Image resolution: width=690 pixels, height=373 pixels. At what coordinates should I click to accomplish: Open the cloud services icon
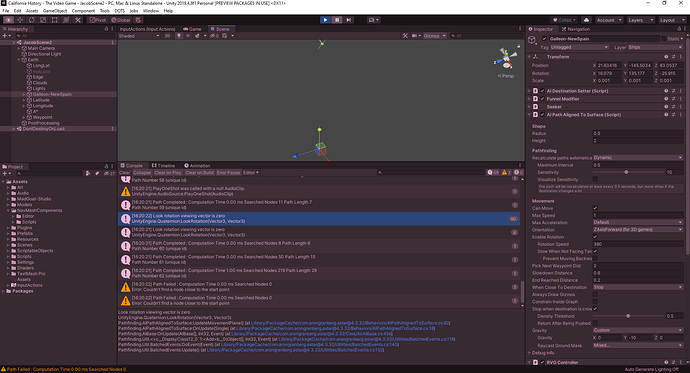click(x=586, y=20)
